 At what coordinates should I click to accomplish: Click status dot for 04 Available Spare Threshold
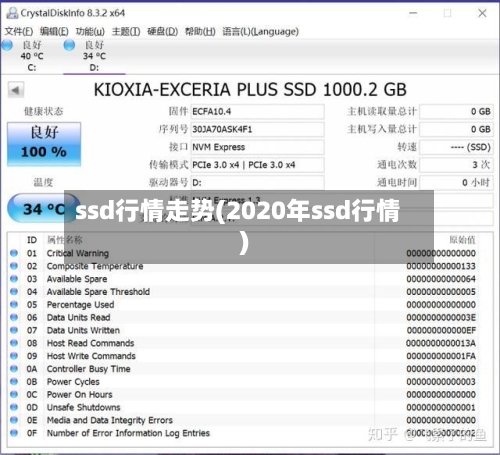click(x=14, y=292)
